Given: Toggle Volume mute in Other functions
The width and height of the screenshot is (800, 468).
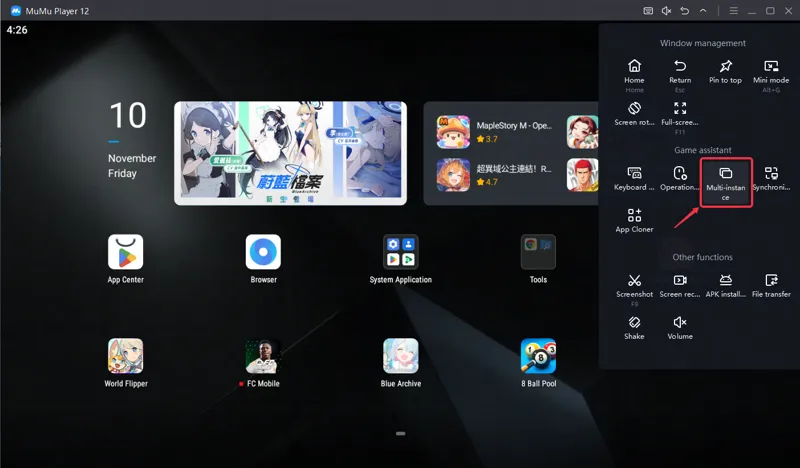Looking at the screenshot, I should tap(680, 328).
